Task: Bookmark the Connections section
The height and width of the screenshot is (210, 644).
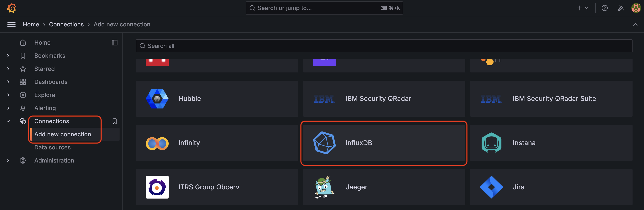Action: (114, 121)
